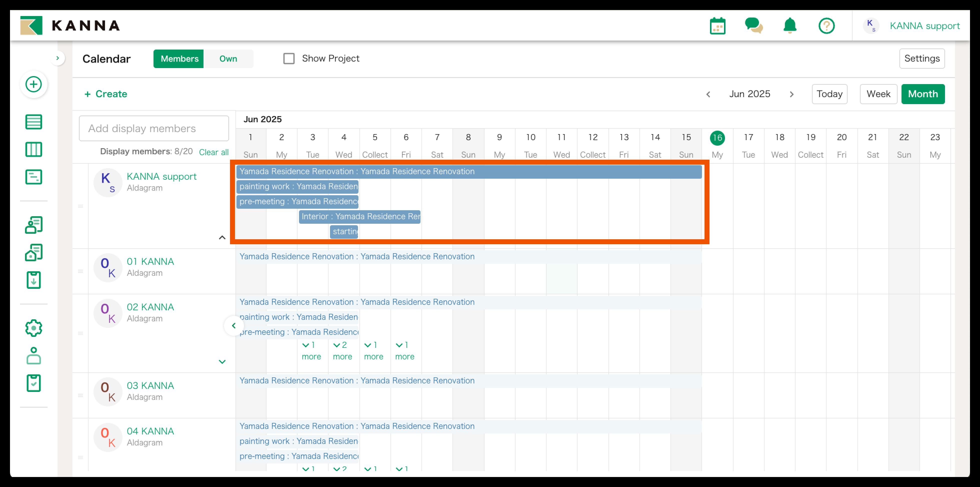Click the painting work event bar
980x487 pixels.
[297, 187]
